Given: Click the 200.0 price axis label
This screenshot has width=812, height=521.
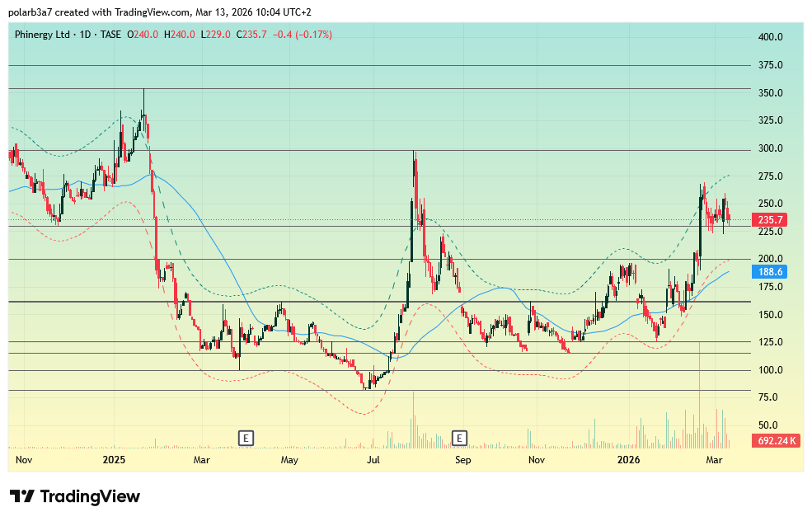Looking at the screenshot, I should [x=770, y=259].
